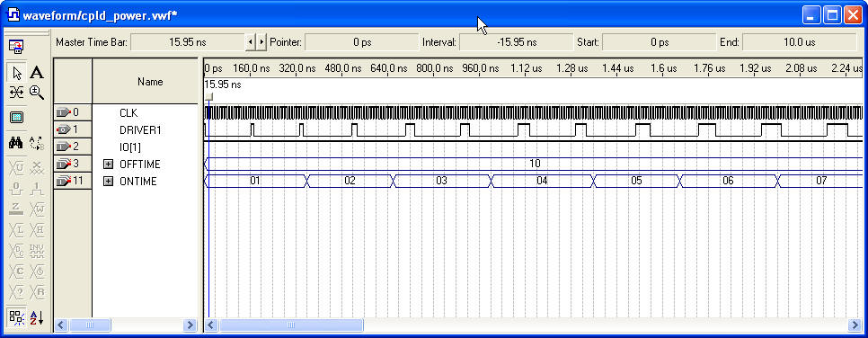868x338 pixels.
Task: Click the detach window icon at top-left
Action: tap(16, 47)
